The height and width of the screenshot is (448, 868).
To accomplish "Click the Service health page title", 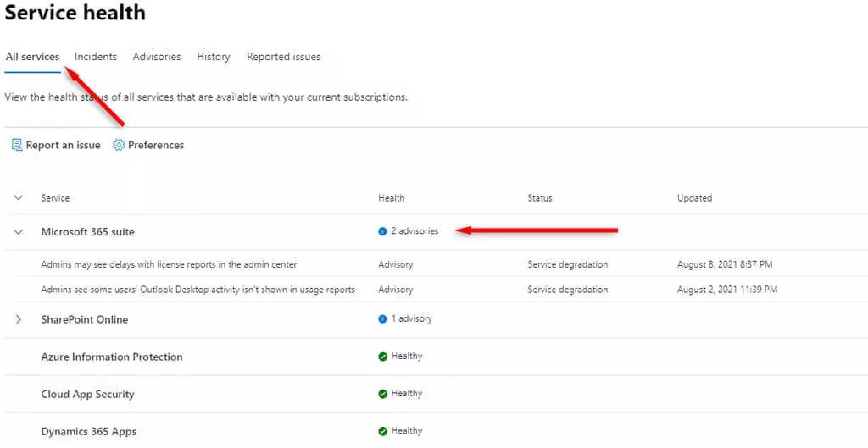I will coord(75,12).
